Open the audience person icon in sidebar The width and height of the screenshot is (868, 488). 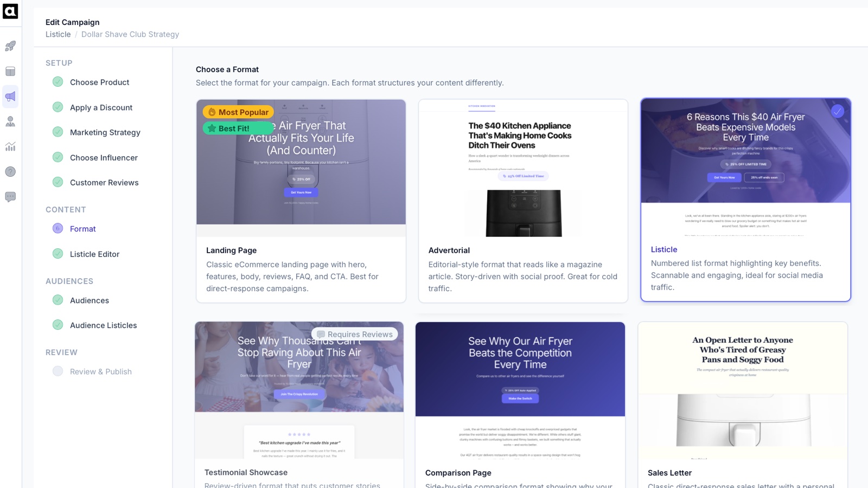10,121
